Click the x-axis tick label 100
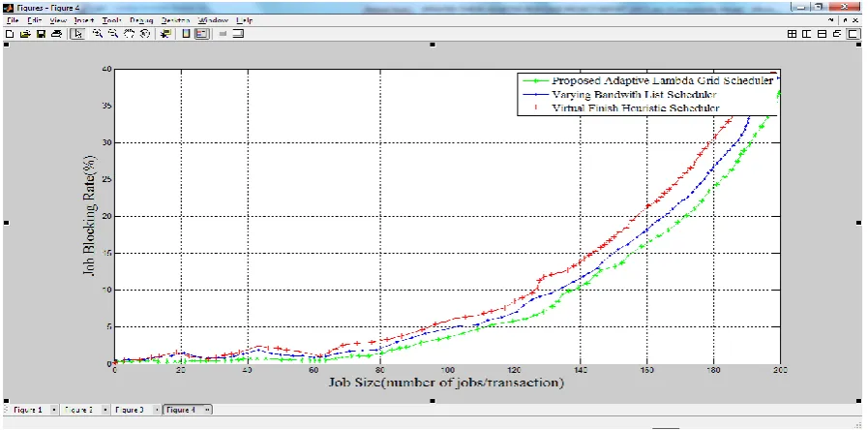The image size is (868, 430). pyautogui.click(x=447, y=369)
